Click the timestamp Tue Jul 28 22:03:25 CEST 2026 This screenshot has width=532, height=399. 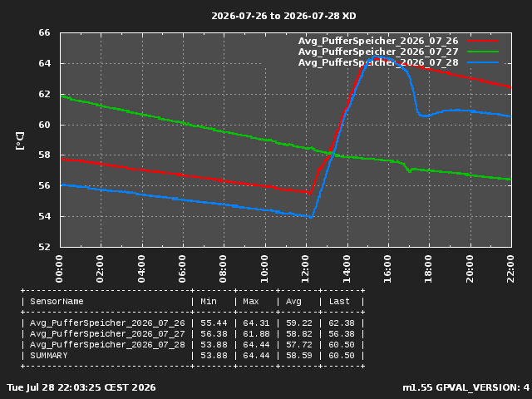click(x=81, y=387)
